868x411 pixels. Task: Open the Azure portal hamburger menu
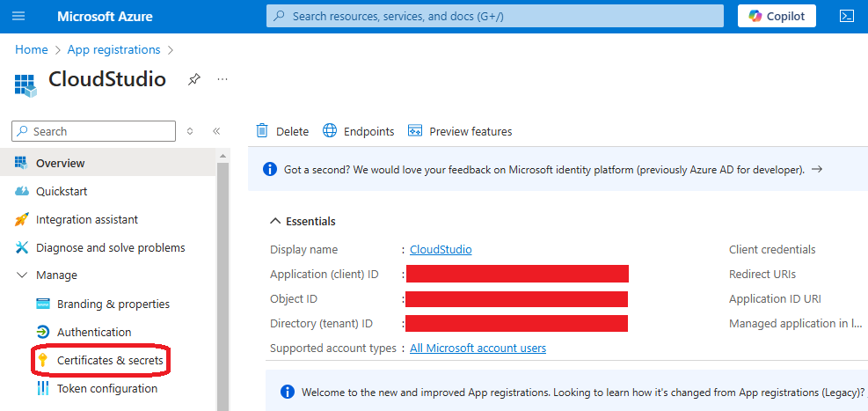(x=18, y=16)
